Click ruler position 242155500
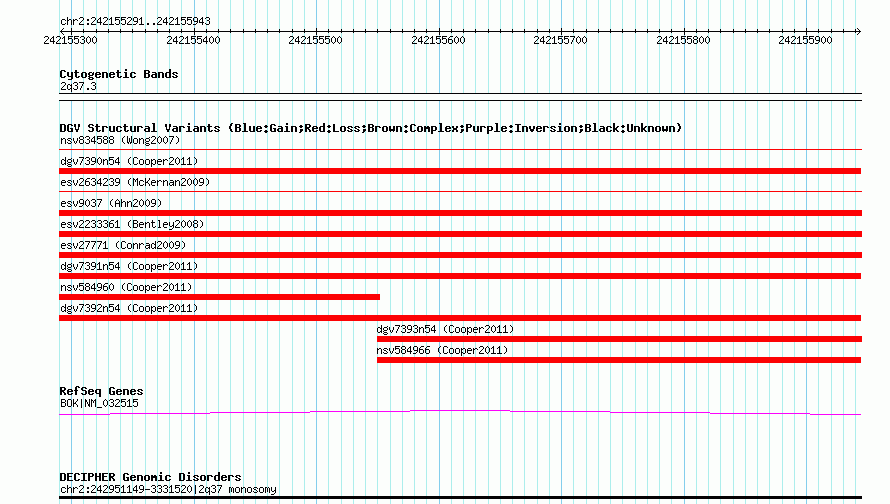890x504 pixels. 316,40
